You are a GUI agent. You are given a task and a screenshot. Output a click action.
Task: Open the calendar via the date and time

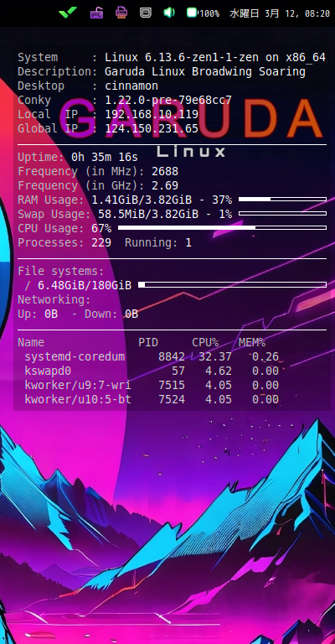click(x=280, y=13)
